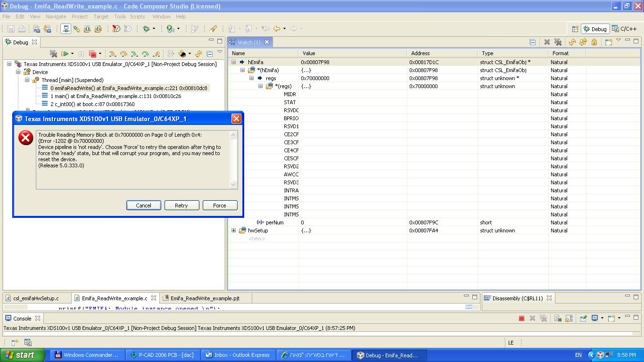Click the Remove Selected Watch X icon
Screen dimensions: 644x362
[547, 42]
